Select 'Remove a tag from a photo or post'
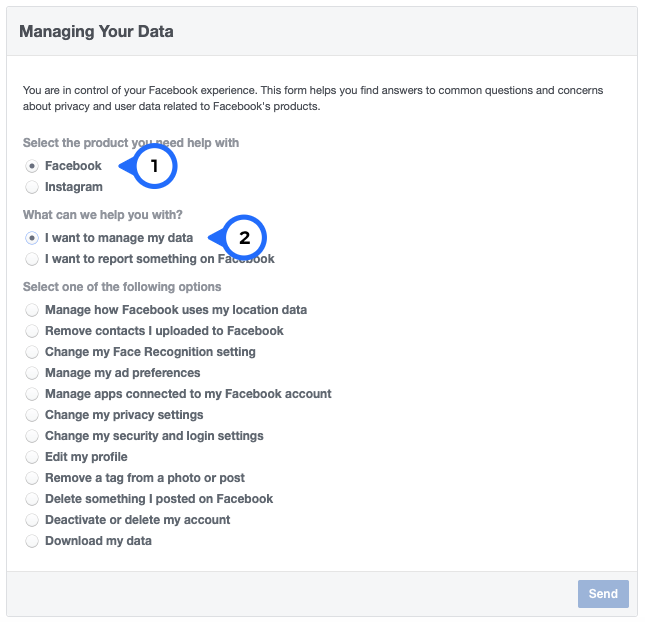This screenshot has height=622, width=645. click(33, 478)
